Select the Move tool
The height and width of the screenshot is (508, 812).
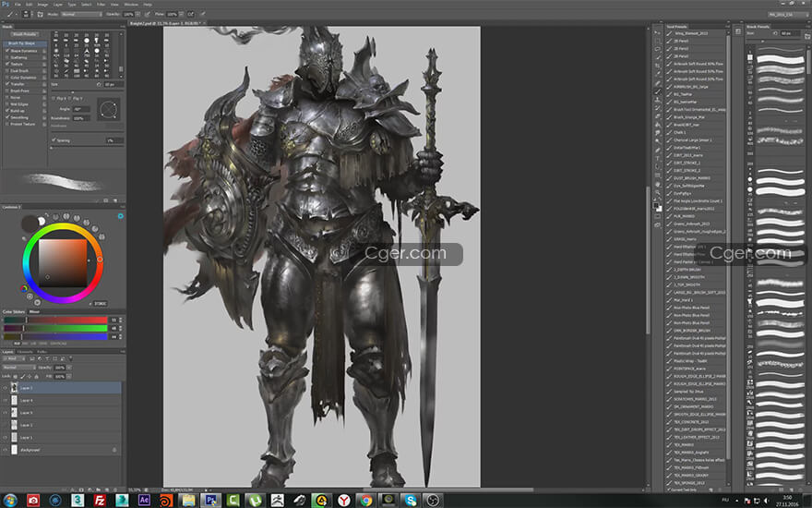coord(658,32)
